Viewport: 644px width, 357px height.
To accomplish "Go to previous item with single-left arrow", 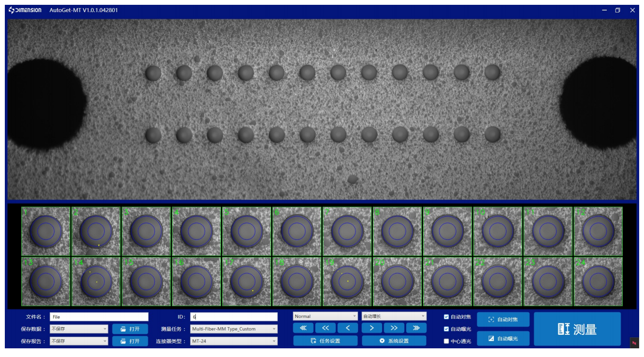I will [x=348, y=328].
